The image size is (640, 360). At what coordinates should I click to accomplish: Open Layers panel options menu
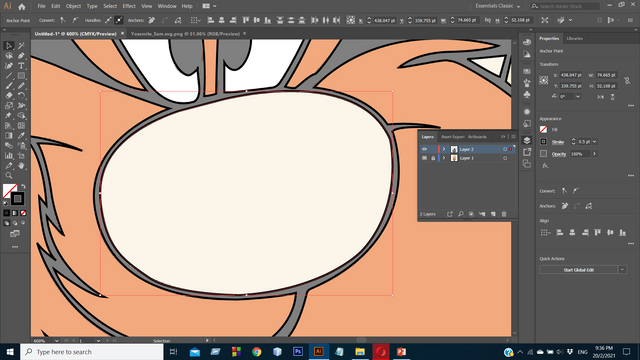point(513,137)
